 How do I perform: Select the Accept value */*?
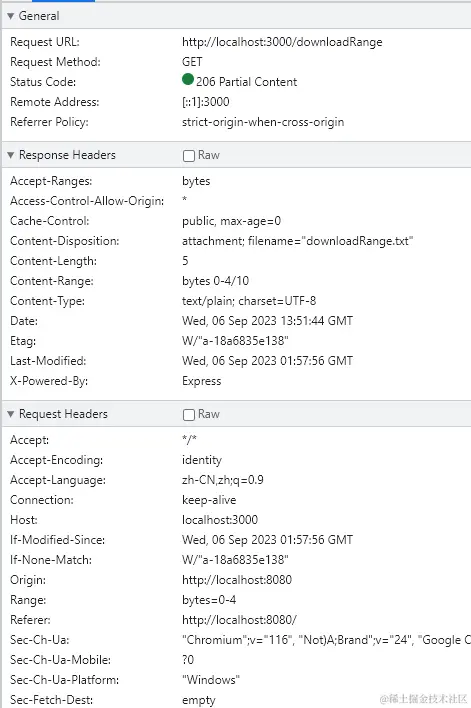(189, 439)
